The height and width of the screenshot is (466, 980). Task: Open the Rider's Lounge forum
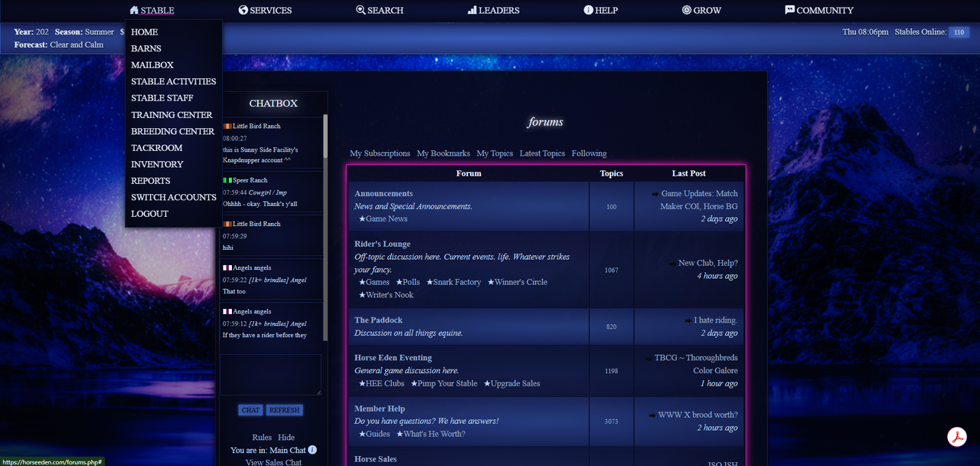click(382, 244)
